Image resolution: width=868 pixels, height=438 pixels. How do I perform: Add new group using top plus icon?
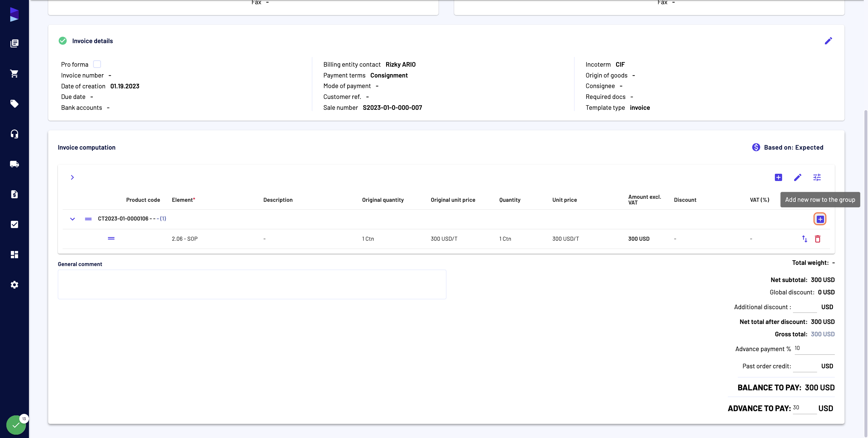pos(778,177)
